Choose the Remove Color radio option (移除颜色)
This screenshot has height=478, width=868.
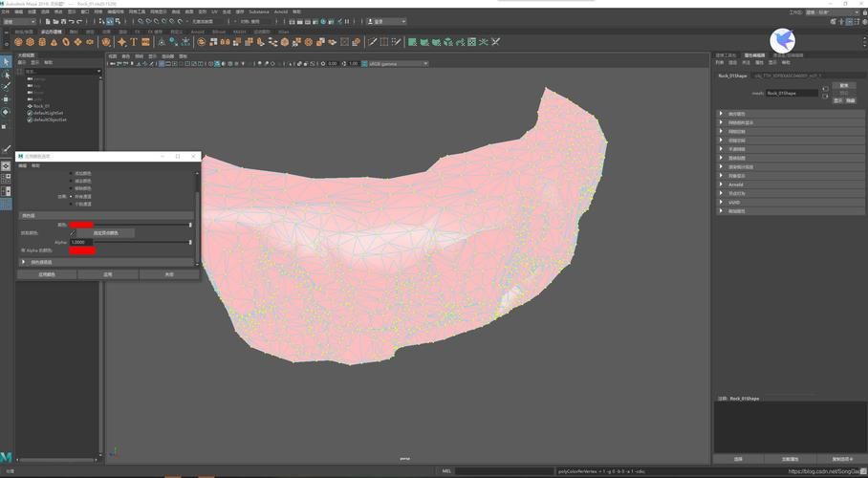coord(71,188)
